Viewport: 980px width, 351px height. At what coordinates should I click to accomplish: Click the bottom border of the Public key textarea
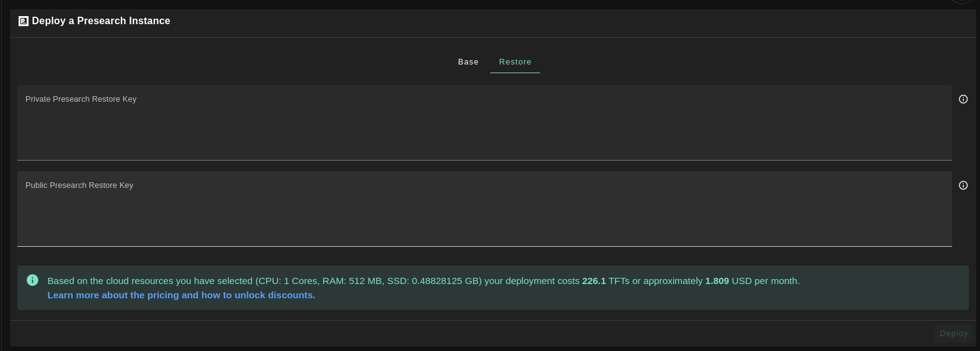pos(484,246)
